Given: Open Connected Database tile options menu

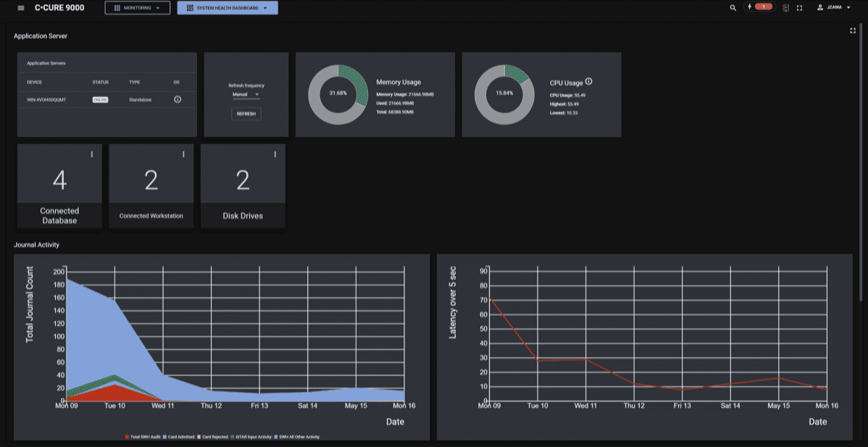Looking at the screenshot, I should pos(92,154).
